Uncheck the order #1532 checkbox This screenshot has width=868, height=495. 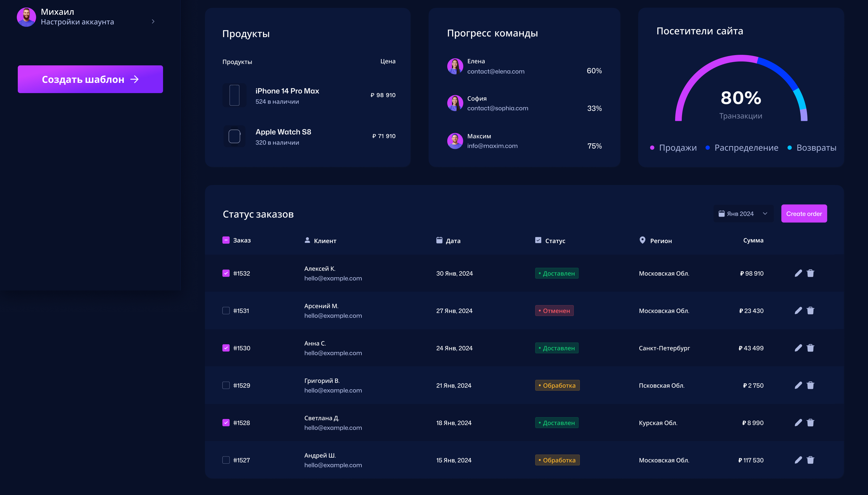pyautogui.click(x=226, y=273)
